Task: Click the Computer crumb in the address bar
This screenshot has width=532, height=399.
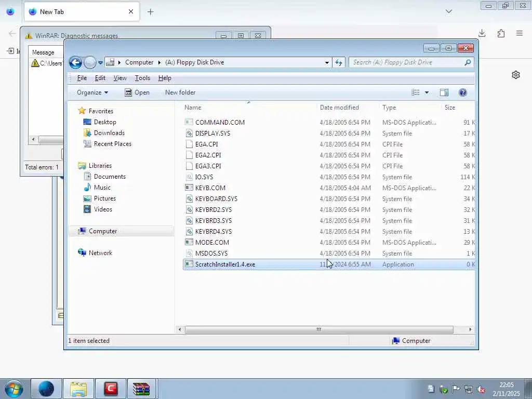Action: point(139,62)
